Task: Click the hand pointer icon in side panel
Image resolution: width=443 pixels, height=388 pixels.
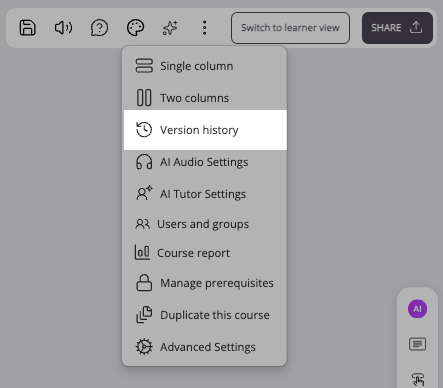Action: pyautogui.click(x=418, y=379)
